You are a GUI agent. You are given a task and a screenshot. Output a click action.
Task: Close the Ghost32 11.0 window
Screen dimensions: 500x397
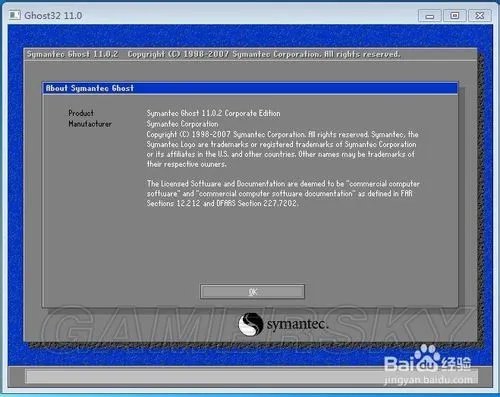click(x=480, y=16)
